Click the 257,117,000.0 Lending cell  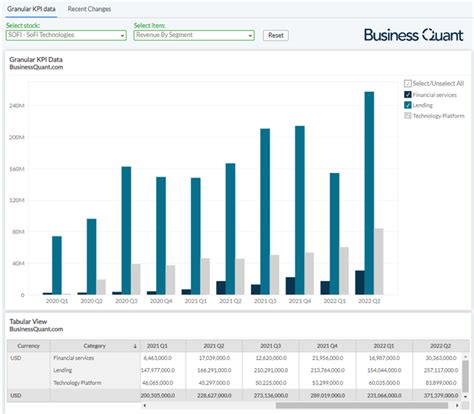tap(440, 370)
